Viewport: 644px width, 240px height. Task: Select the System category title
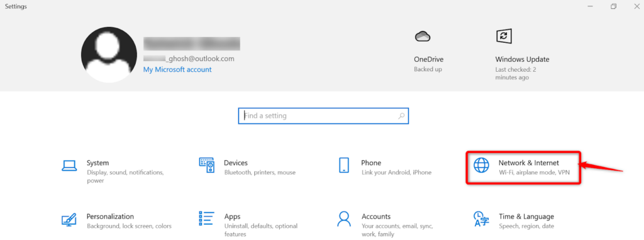pos(97,163)
